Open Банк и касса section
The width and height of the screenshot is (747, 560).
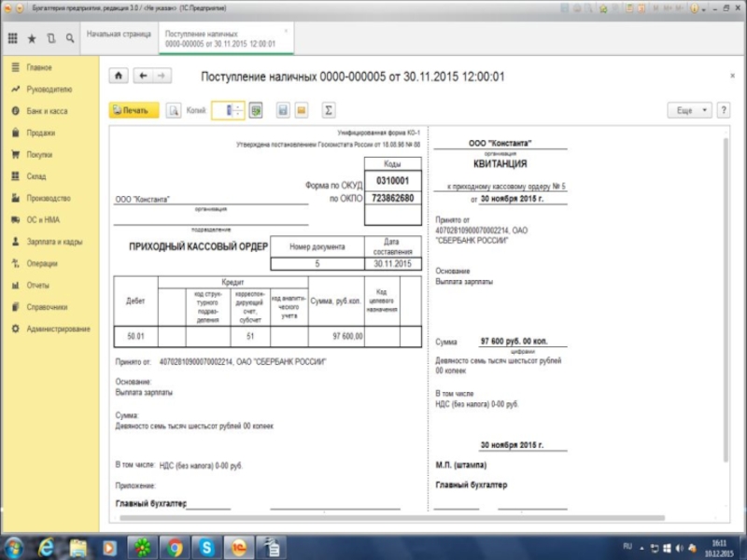[47, 111]
